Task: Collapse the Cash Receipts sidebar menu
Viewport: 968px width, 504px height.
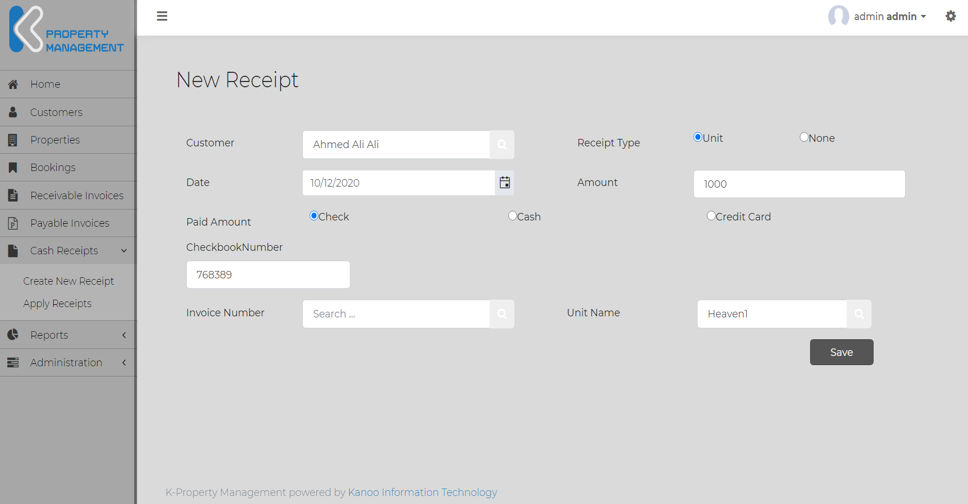Action: pyautogui.click(x=67, y=251)
